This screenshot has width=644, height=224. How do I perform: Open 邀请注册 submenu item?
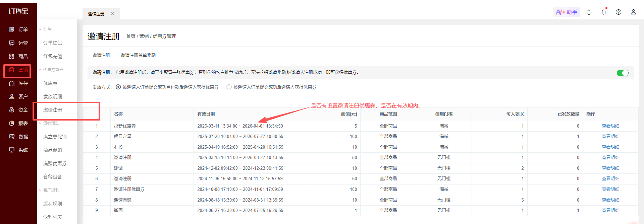(53, 110)
